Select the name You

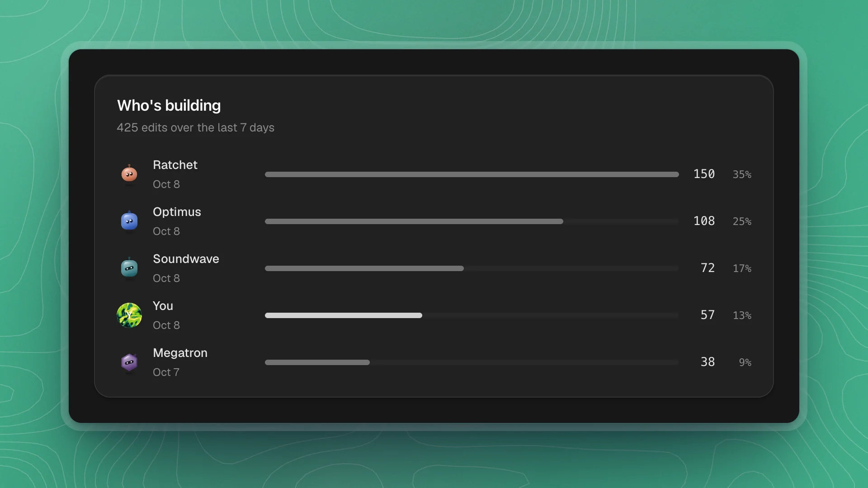(x=163, y=306)
